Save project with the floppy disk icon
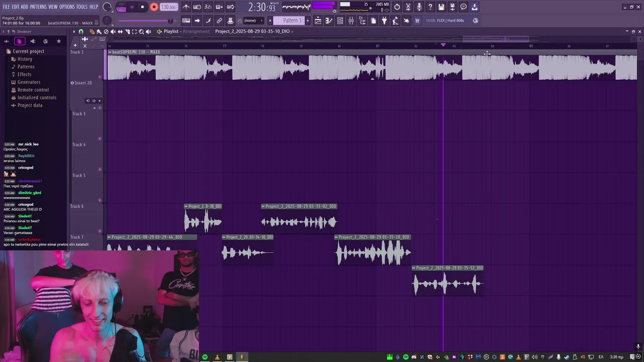This screenshot has height=362, width=644. (441, 7)
